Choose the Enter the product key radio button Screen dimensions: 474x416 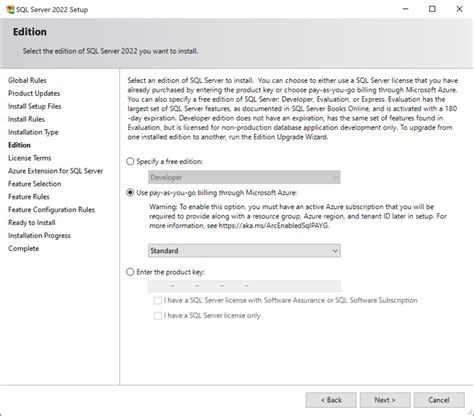click(130, 272)
